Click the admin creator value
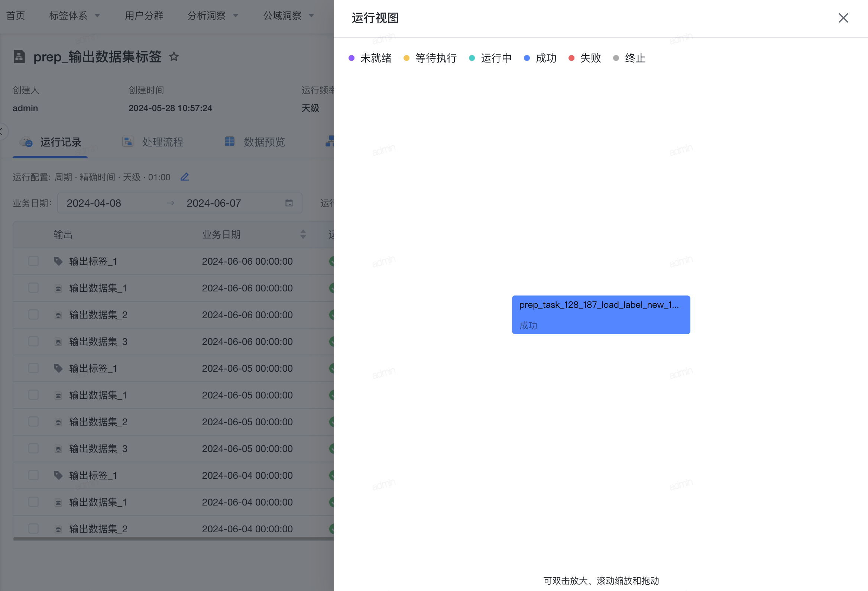Screen dimensions: 868x591 25,108
